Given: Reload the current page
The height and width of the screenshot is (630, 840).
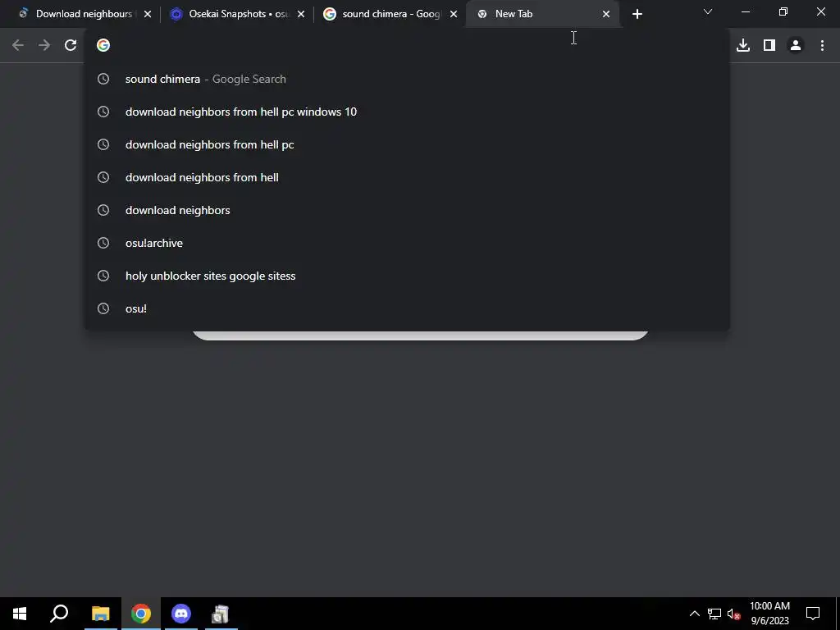Looking at the screenshot, I should [x=71, y=45].
